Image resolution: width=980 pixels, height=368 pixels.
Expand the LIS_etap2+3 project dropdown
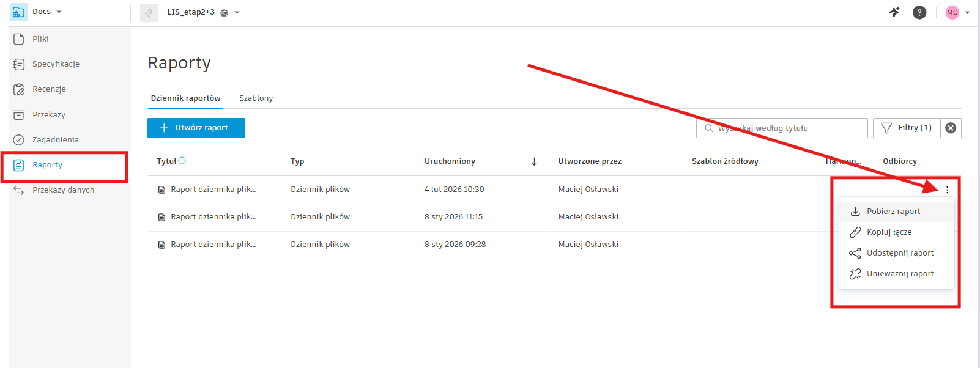pos(237,13)
